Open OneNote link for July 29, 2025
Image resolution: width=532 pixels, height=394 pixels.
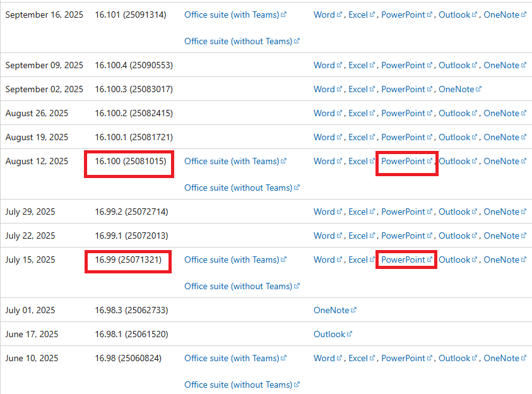click(505, 212)
